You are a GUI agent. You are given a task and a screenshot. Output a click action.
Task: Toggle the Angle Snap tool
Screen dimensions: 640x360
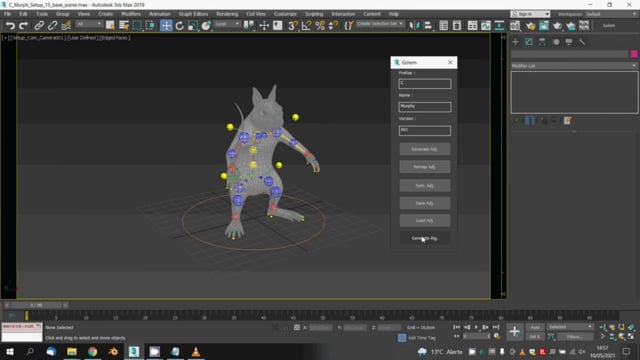[306, 26]
